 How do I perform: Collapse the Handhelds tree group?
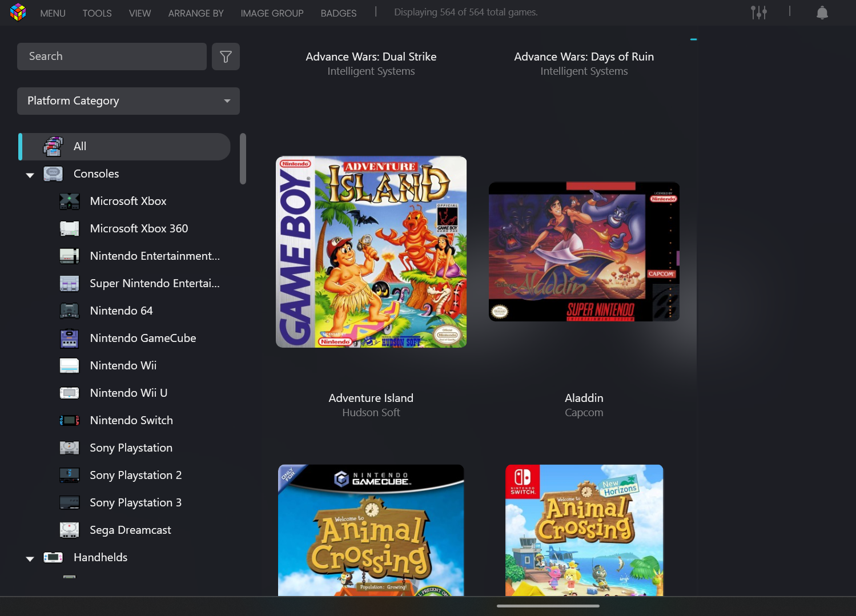(x=30, y=559)
